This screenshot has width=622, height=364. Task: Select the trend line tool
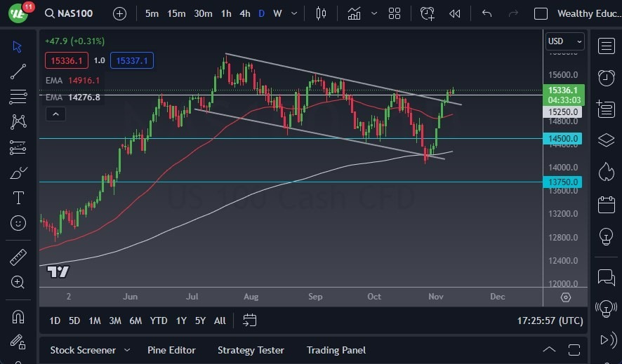point(18,72)
